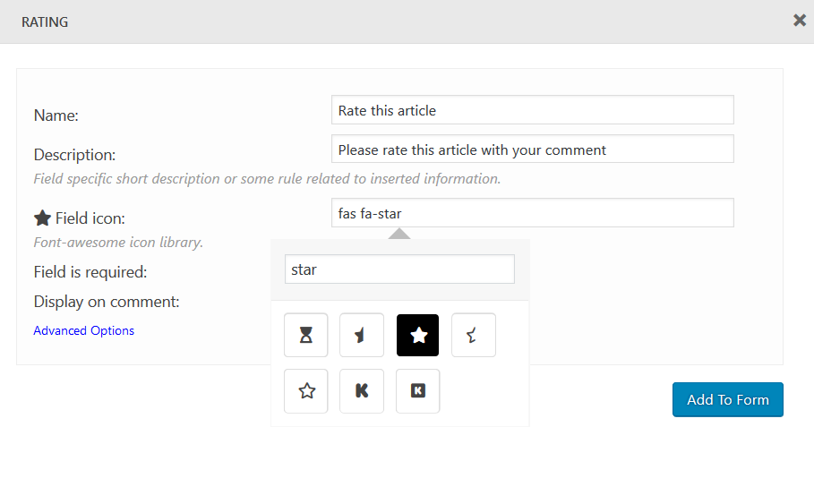Click the RATING dialog title
Viewport: 814px width, 504px height.
[x=45, y=21]
